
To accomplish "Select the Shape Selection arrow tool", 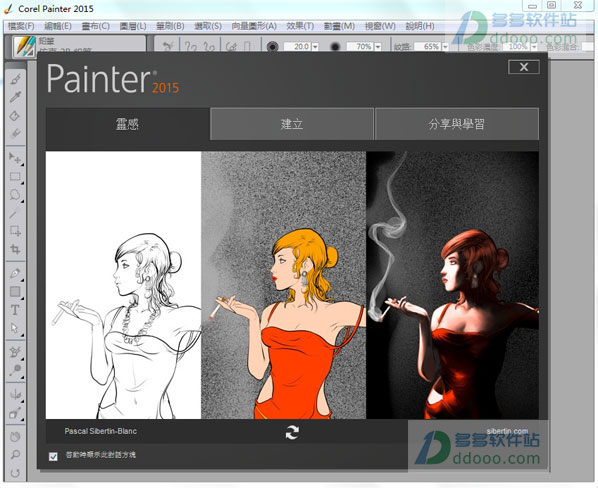I will [15, 328].
